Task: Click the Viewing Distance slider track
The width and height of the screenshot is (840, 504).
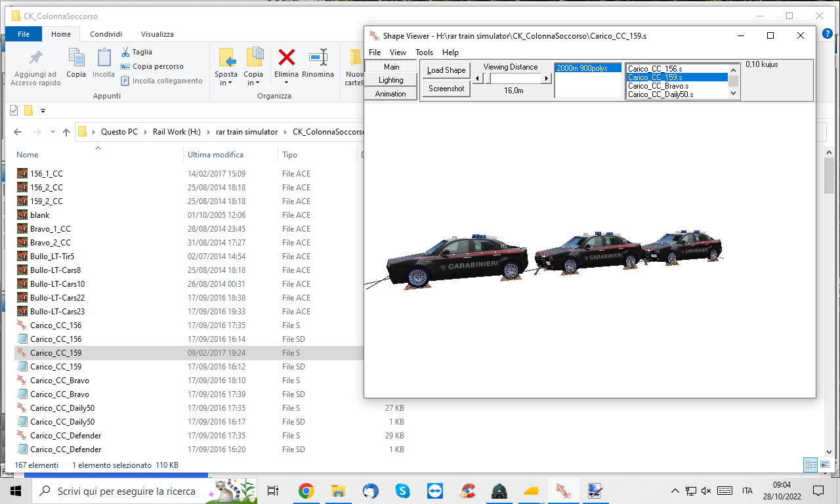Action: click(513, 78)
